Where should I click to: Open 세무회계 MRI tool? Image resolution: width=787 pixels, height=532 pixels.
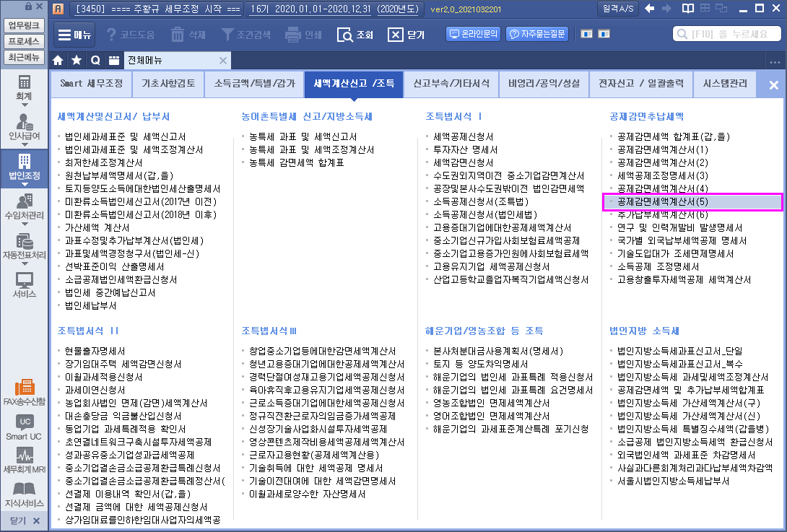(24, 460)
